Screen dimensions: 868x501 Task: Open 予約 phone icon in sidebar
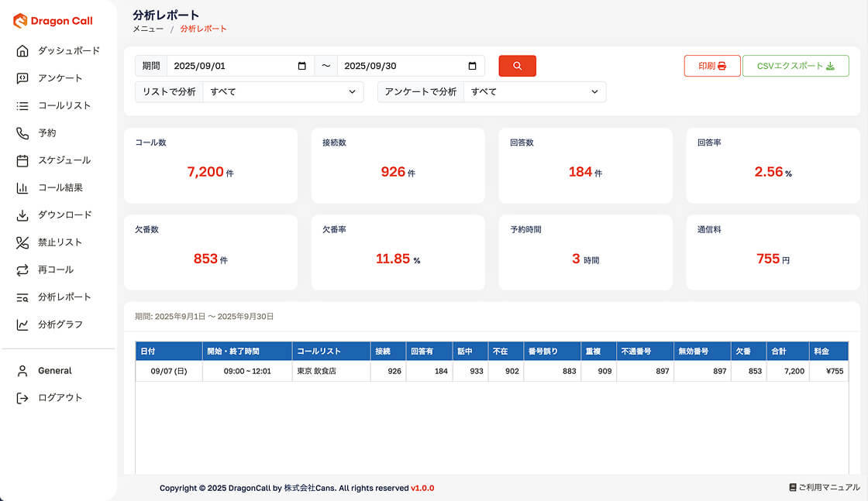(x=22, y=133)
